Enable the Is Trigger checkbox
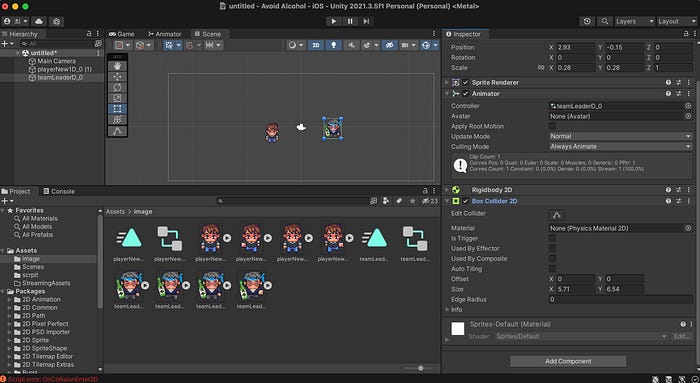Screen dimensions: 700x383 (x=553, y=238)
